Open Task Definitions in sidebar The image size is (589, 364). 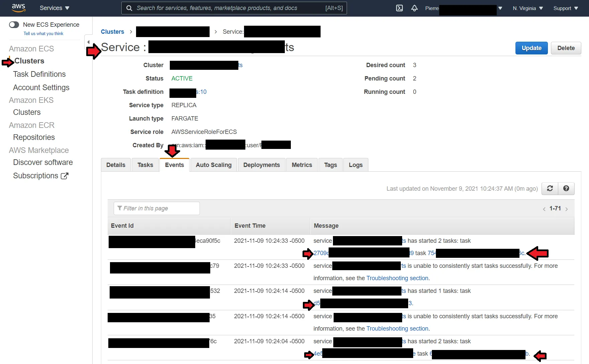(39, 74)
